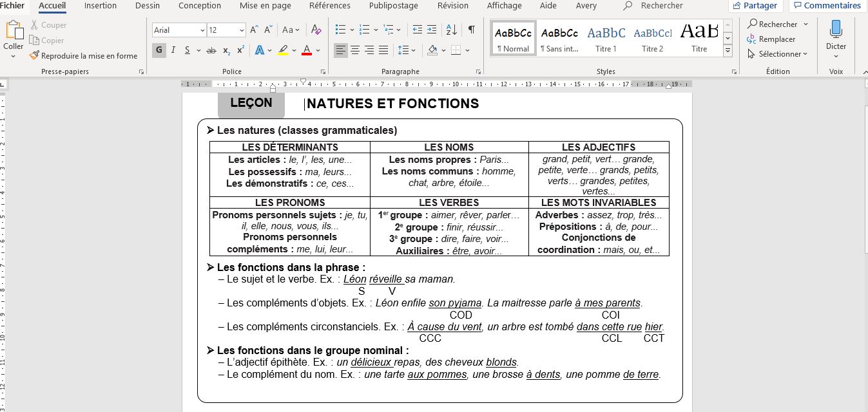Screen dimensions: 868x412
Task: Switch to the Insertion ribbon tab
Action: pos(100,5)
